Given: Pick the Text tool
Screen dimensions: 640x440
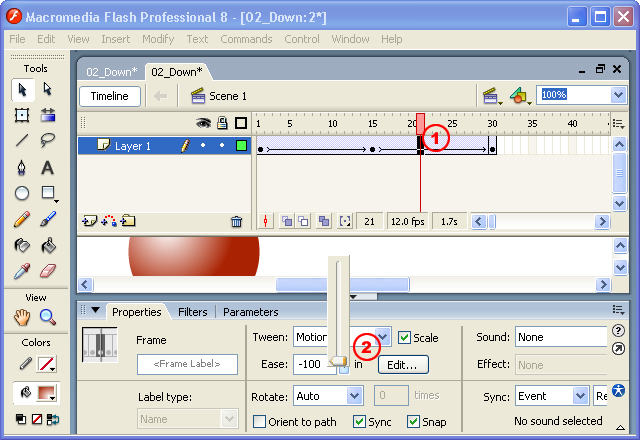Looking at the screenshot, I should point(47,167).
